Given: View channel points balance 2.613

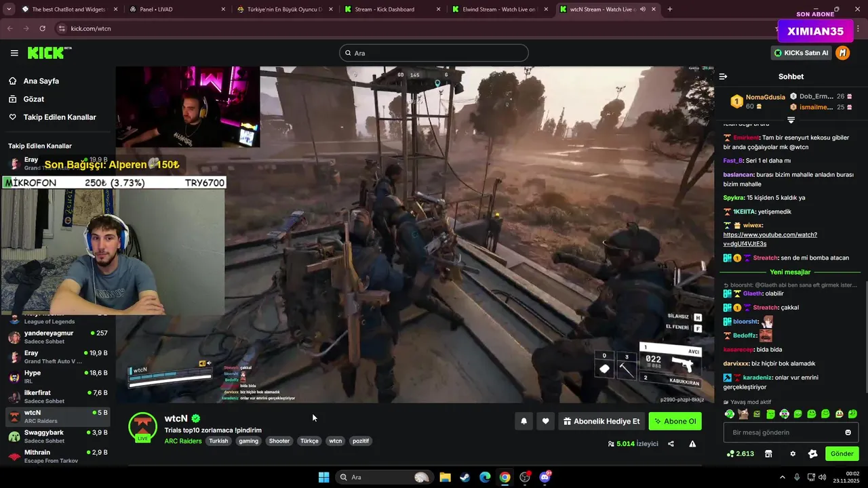Looking at the screenshot, I should tap(740, 453).
